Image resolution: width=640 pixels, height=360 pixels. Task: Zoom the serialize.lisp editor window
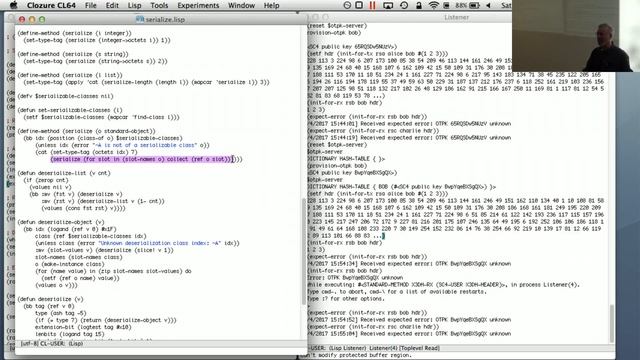point(42,19)
